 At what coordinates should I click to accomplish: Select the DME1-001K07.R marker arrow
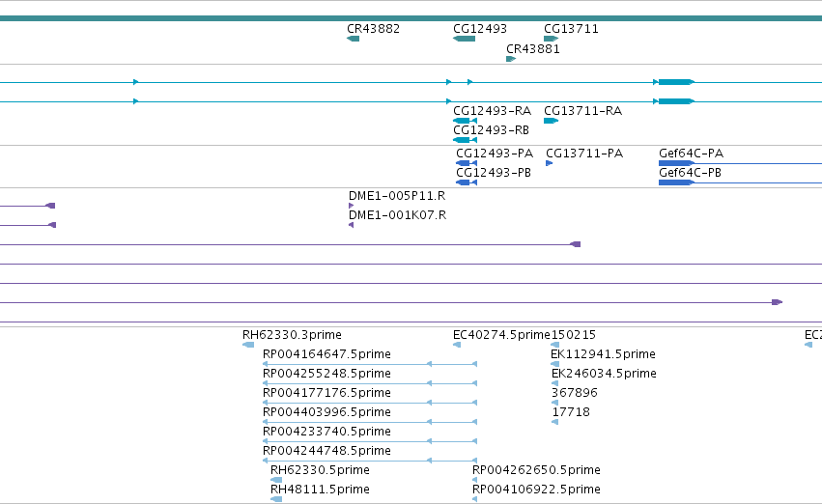[352, 225]
